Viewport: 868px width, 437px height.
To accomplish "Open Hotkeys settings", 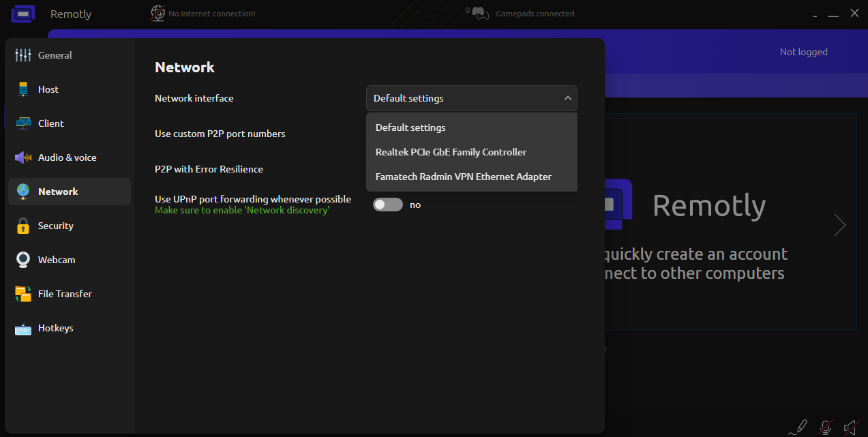I will [55, 328].
